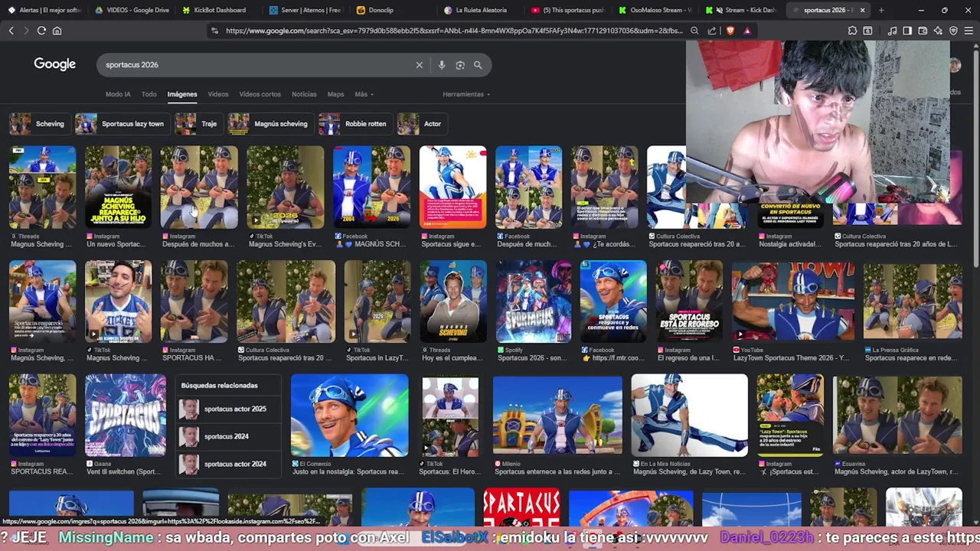
Task: Submit search with magnifying glass icon
Action: (x=478, y=65)
